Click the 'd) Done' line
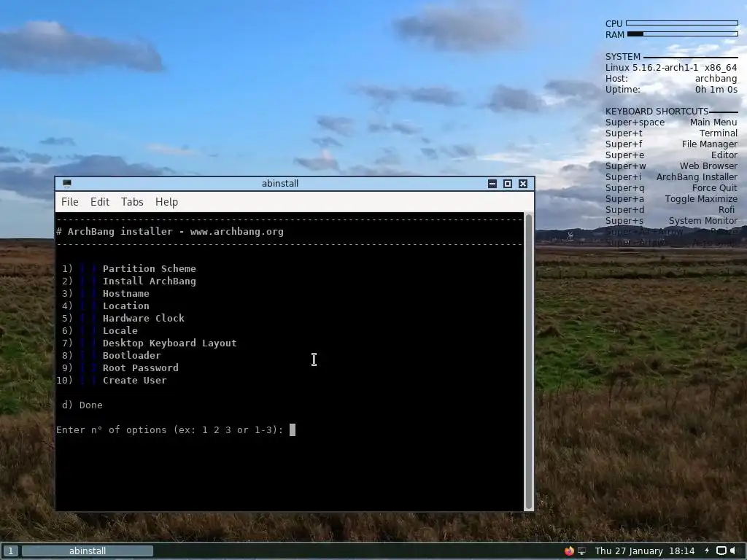This screenshot has width=747, height=560. click(x=82, y=405)
